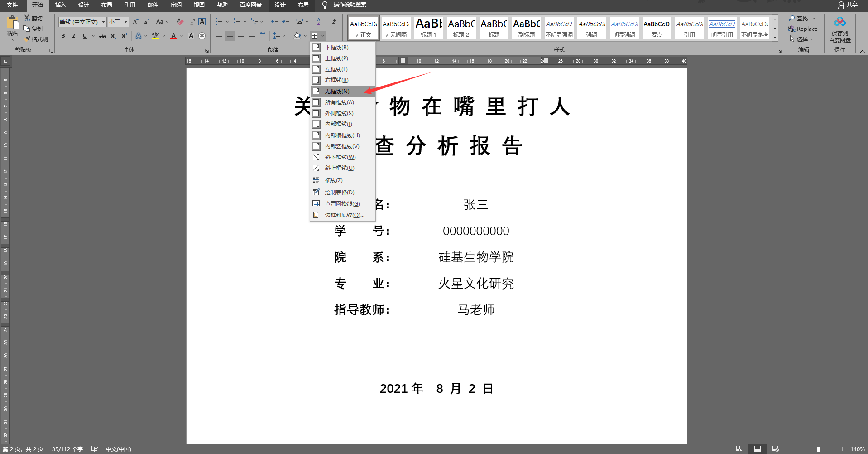The width and height of the screenshot is (868, 454).
Task: Open Select (选择) dropdown
Action: click(x=801, y=39)
